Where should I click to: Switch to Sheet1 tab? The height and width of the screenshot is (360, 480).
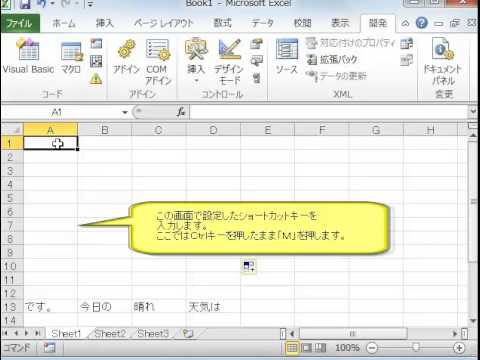pos(66,333)
